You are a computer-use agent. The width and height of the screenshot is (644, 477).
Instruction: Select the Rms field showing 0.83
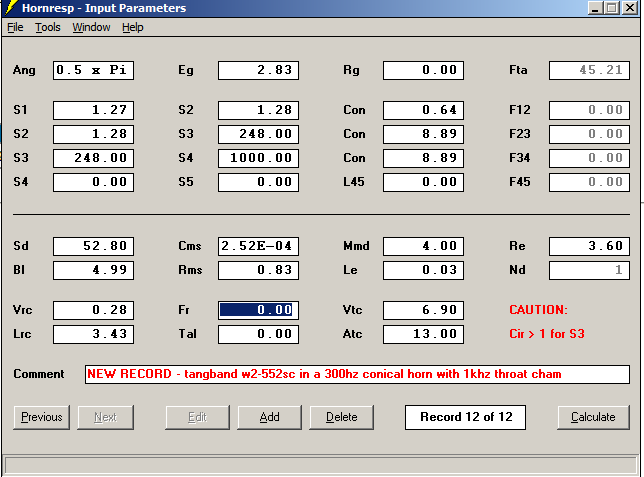tap(258, 270)
